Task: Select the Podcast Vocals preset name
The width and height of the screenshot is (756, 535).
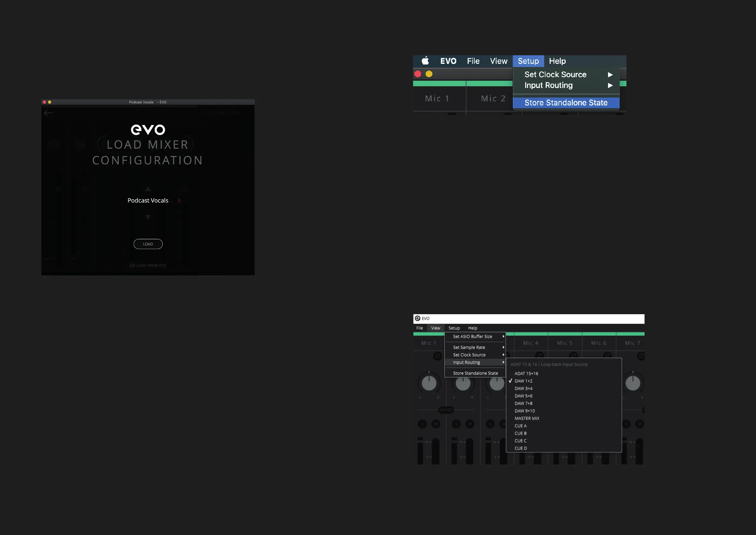Action: [148, 201]
